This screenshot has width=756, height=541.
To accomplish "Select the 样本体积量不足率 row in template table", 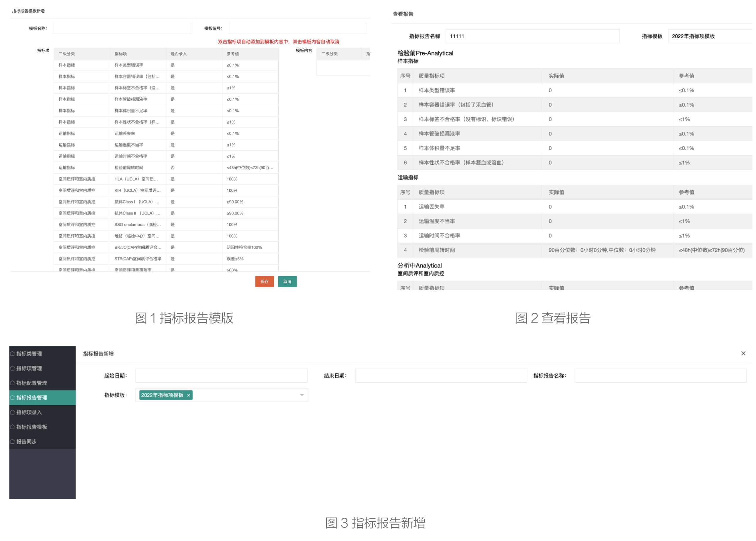I will [x=166, y=111].
